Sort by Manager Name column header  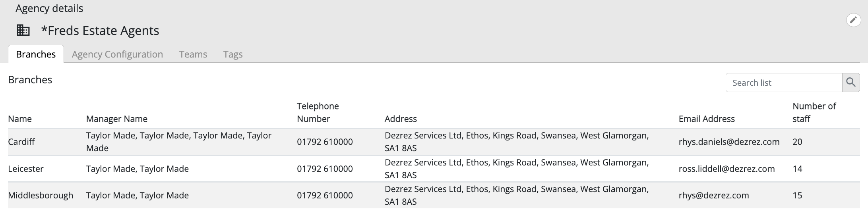click(x=117, y=119)
